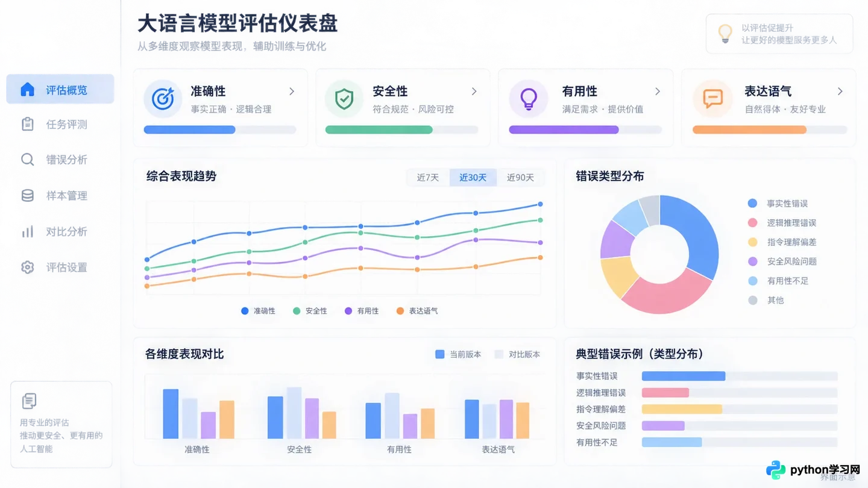The image size is (868, 488).
Task: Click the 综合表现趋势 chart title
Action: 181,177
